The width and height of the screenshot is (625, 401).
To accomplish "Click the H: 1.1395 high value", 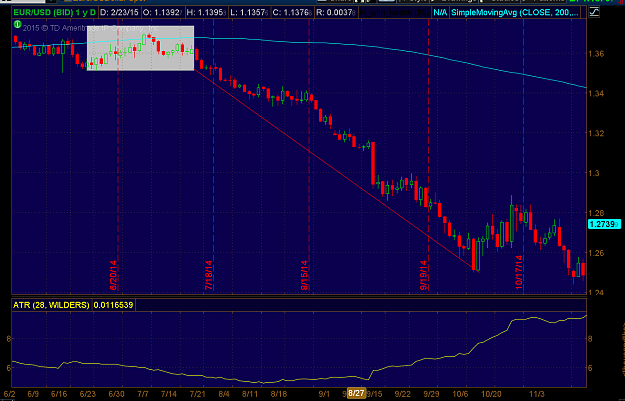I will tap(206, 12).
